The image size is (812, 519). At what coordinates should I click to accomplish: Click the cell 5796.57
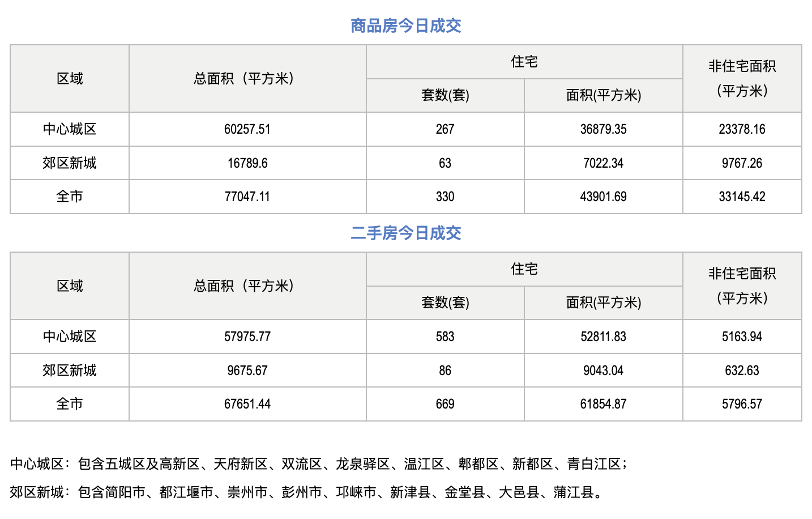tap(742, 404)
